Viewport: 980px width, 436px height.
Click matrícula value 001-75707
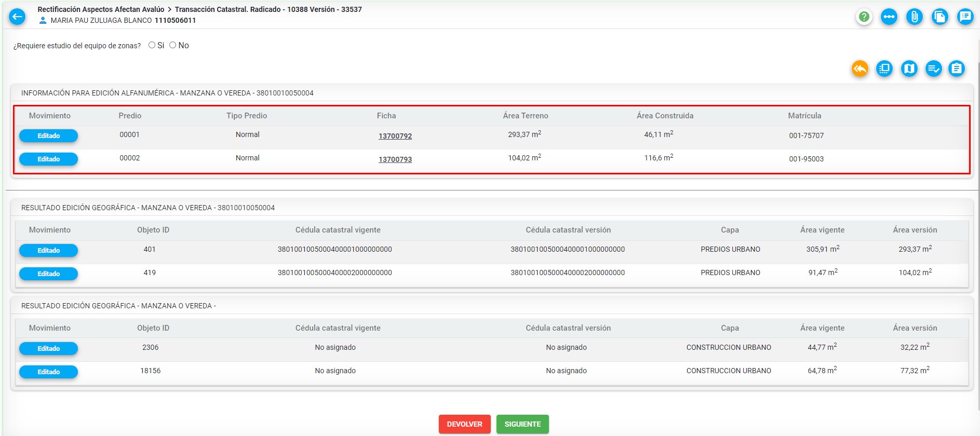[806, 135]
